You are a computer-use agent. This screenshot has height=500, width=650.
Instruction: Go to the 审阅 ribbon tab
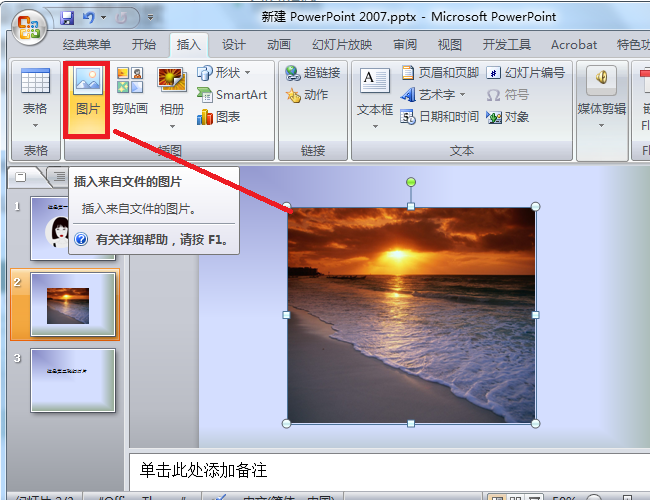pyautogui.click(x=405, y=45)
